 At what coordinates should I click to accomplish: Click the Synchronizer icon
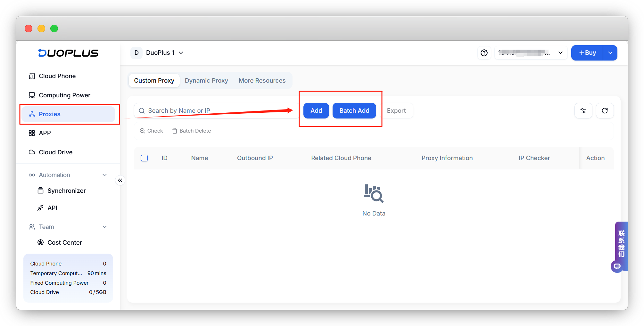click(x=40, y=191)
